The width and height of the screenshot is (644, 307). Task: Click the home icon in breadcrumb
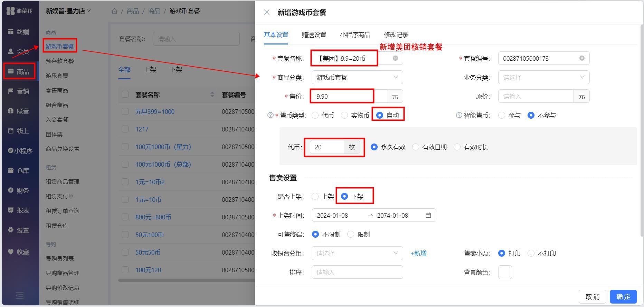pyautogui.click(x=114, y=11)
